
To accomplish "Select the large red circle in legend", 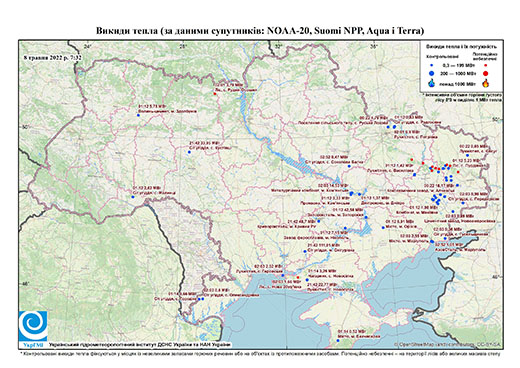I will (x=486, y=73).
